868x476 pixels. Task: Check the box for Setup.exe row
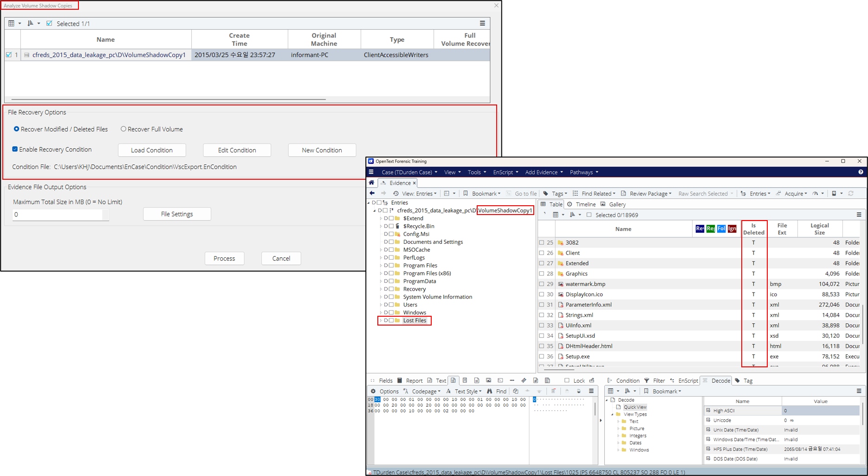(542, 357)
